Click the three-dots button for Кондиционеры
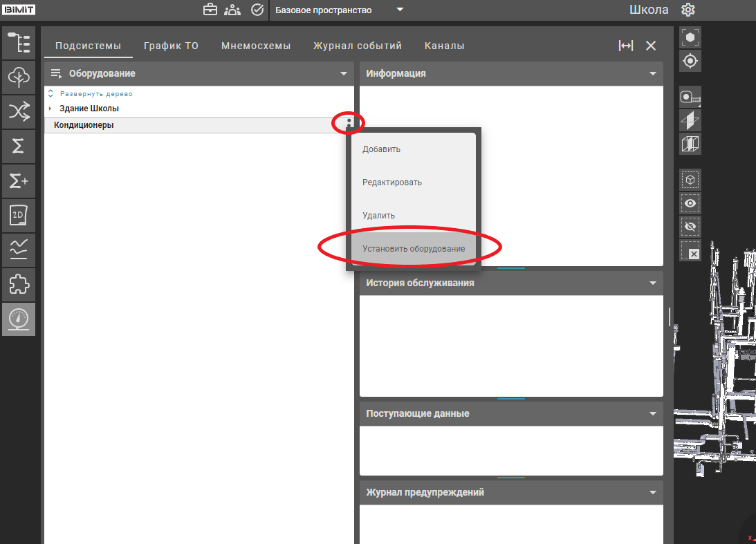The width and height of the screenshot is (756, 544). [x=349, y=123]
